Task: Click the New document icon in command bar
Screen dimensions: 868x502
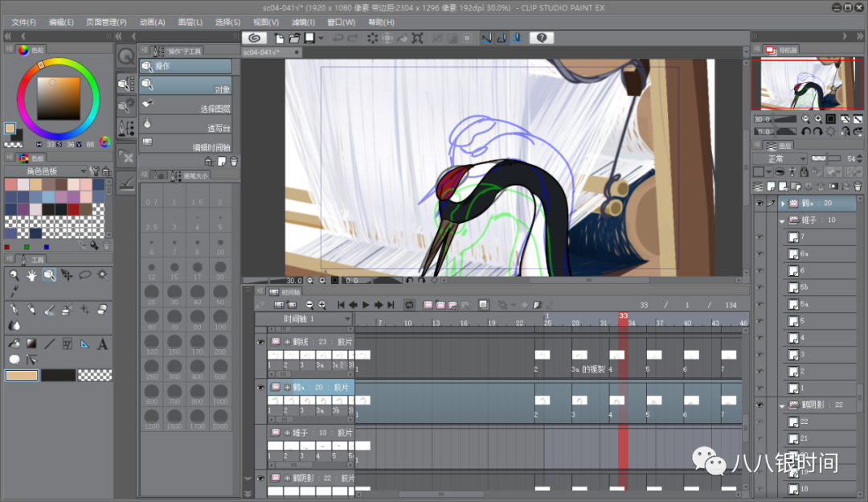Action: [279, 38]
